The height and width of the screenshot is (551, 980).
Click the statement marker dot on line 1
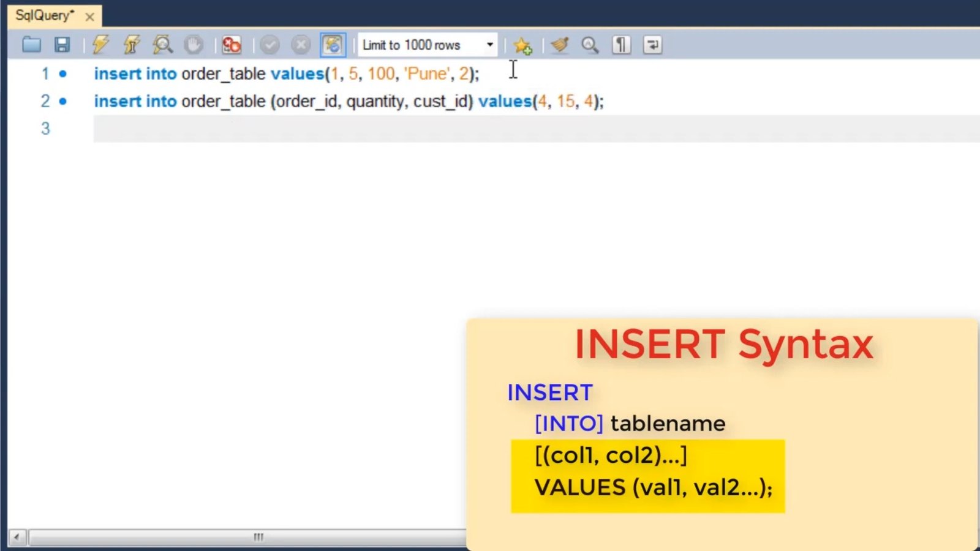(x=62, y=73)
